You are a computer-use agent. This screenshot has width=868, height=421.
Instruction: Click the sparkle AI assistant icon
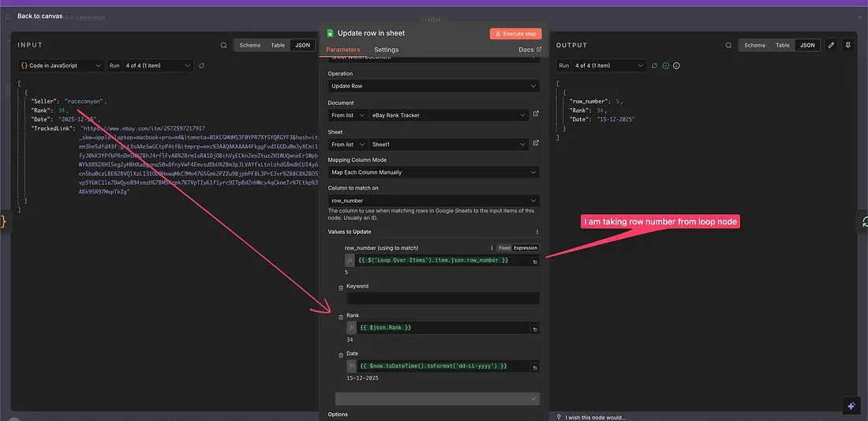(x=851, y=405)
